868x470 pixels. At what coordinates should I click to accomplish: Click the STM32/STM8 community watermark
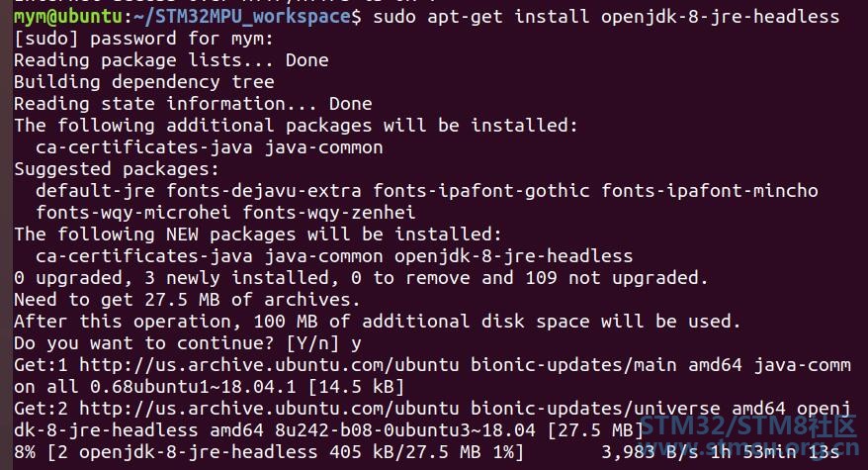pyautogui.click(x=748, y=434)
